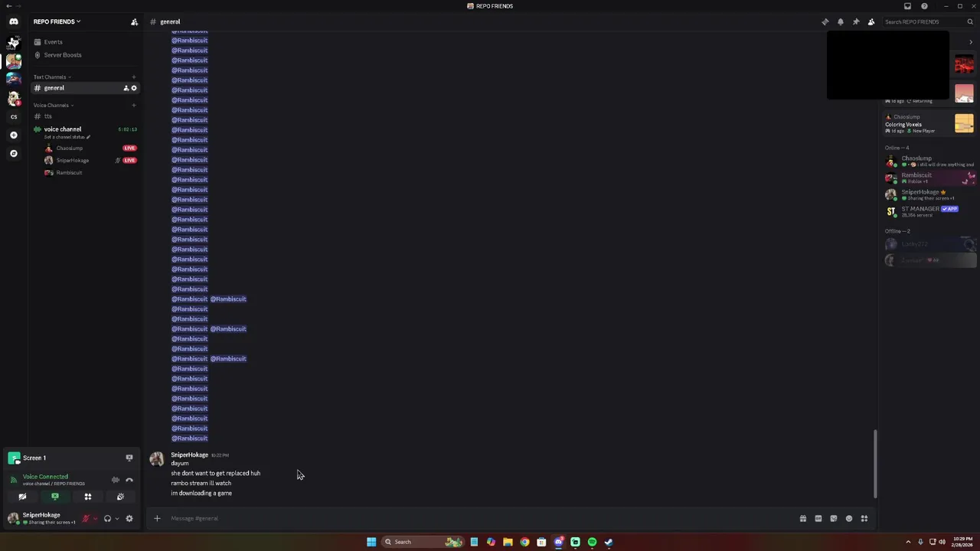Viewport: 980px width, 551px height.
Task: Create channel in Voice Channels category
Action: (x=134, y=105)
